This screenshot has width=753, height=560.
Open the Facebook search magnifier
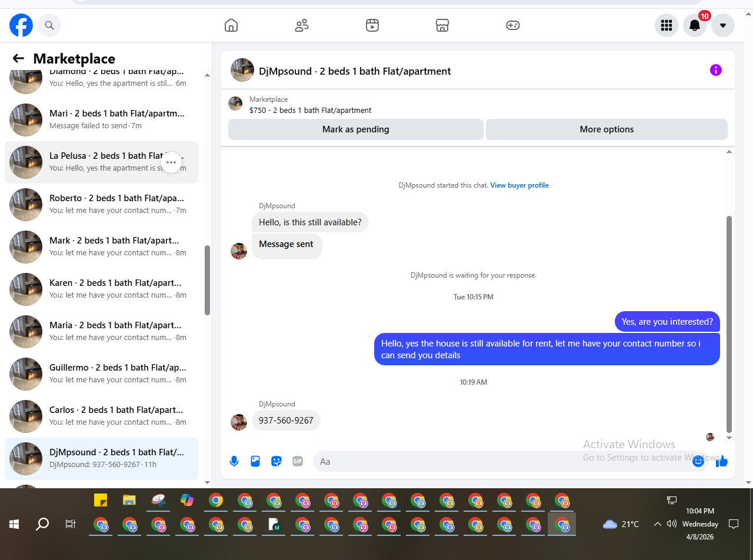pyautogui.click(x=49, y=25)
